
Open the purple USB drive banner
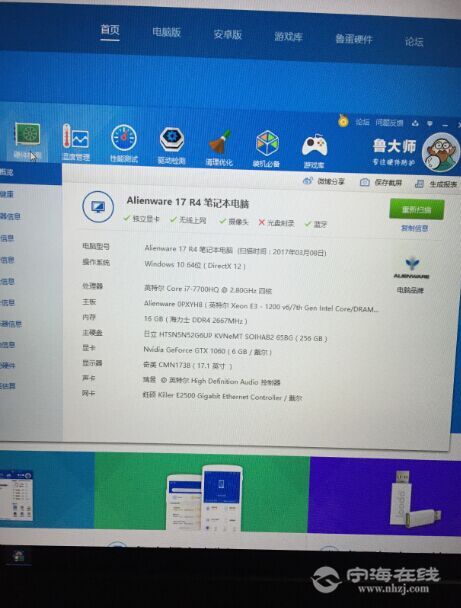coord(385,496)
